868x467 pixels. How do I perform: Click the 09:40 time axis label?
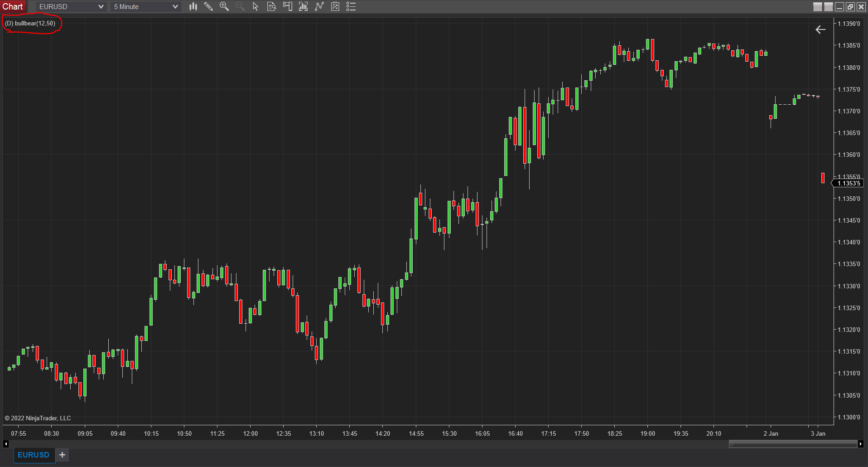click(x=118, y=433)
